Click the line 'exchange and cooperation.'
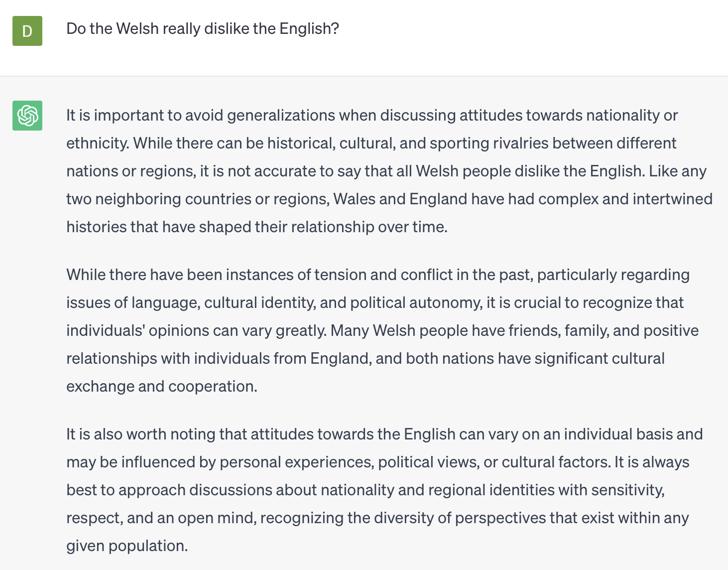This screenshot has height=570, width=728. 162,387
